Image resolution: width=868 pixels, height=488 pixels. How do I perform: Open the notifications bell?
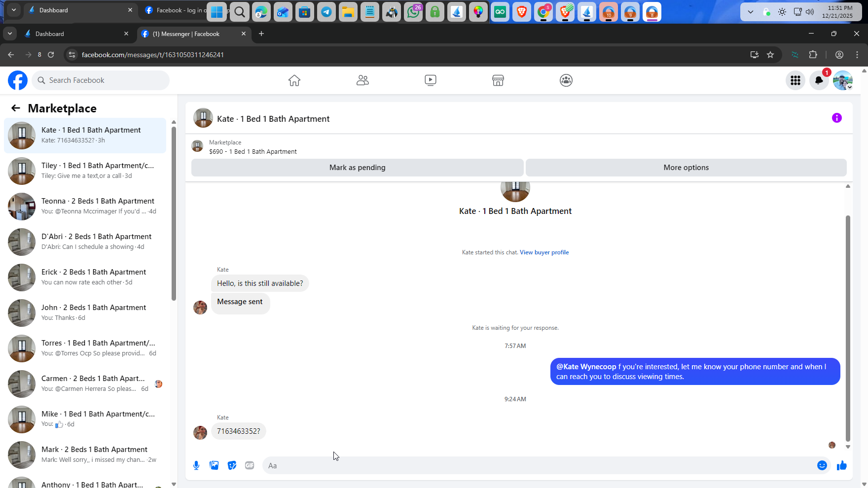(x=819, y=80)
